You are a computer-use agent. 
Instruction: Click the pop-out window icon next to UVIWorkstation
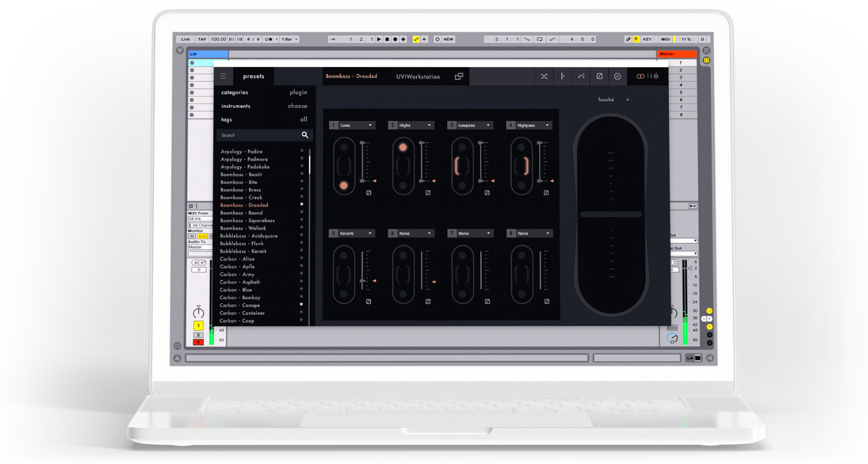(459, 77)
